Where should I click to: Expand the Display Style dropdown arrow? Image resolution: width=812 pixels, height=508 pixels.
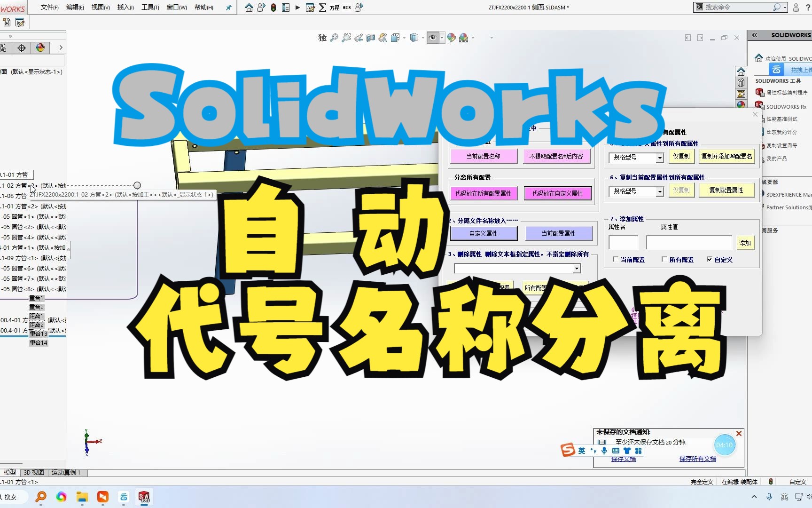coord(423,38)
